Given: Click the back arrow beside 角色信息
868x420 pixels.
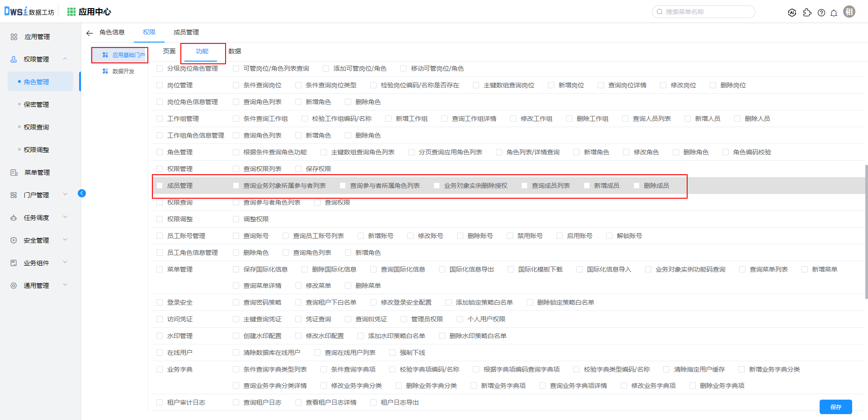Looking at the screenshot, I should coord(90,33).
